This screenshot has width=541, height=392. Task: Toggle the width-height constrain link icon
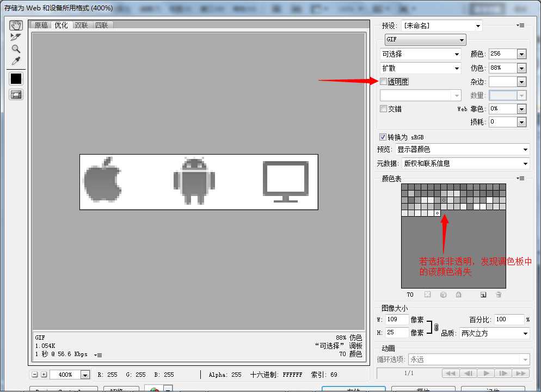click(436, 326)
